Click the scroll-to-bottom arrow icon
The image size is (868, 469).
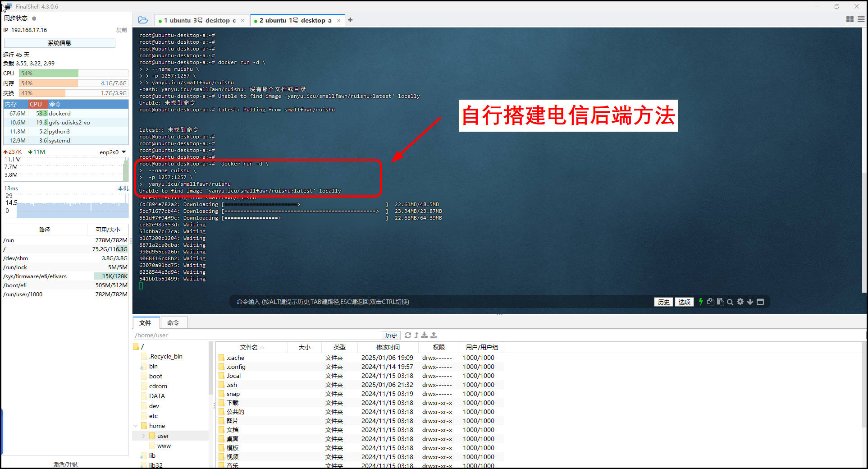[x=750, y=302]
